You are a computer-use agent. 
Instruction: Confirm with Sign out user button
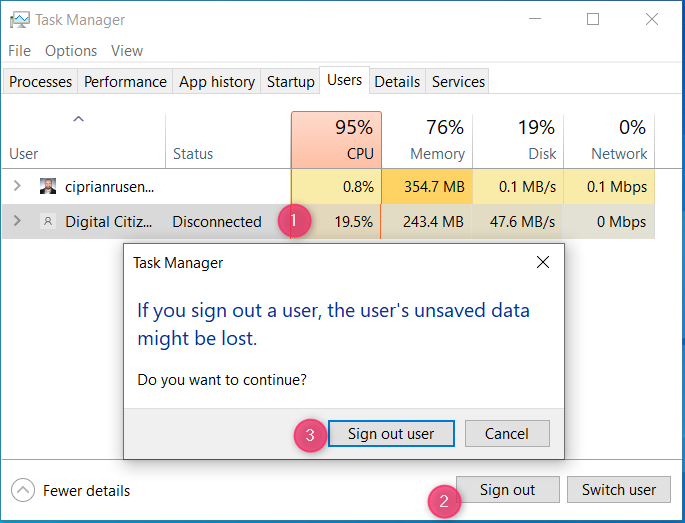391,433
